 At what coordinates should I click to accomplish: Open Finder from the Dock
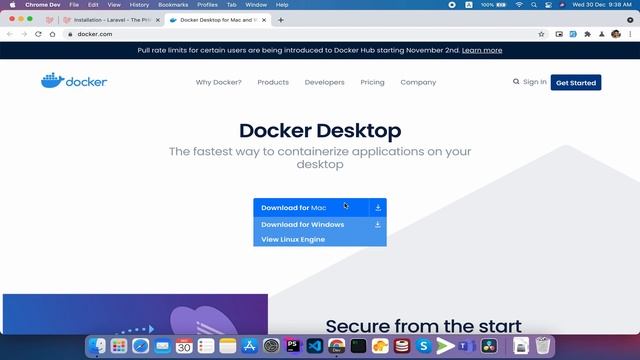(x=97, y=346)
